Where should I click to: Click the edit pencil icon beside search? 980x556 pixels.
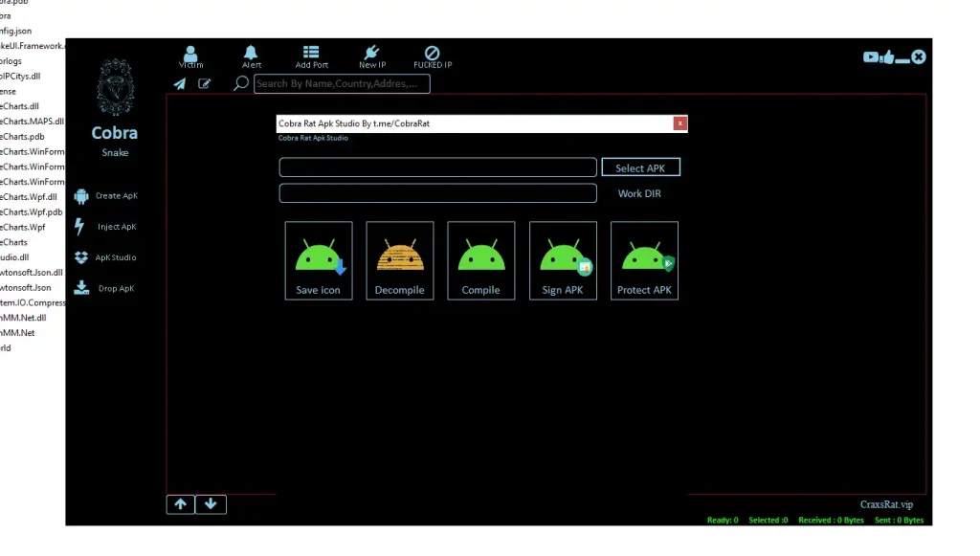205,84
